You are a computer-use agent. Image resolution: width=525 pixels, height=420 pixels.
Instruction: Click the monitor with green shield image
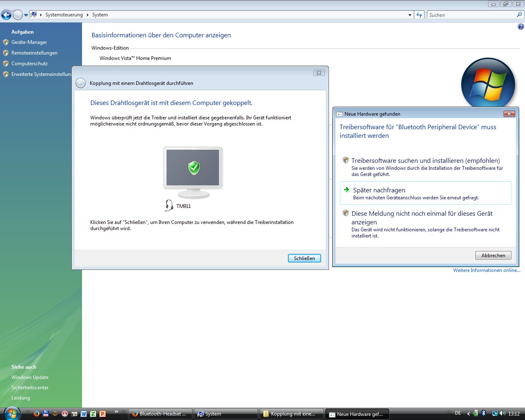coord(193,173)
